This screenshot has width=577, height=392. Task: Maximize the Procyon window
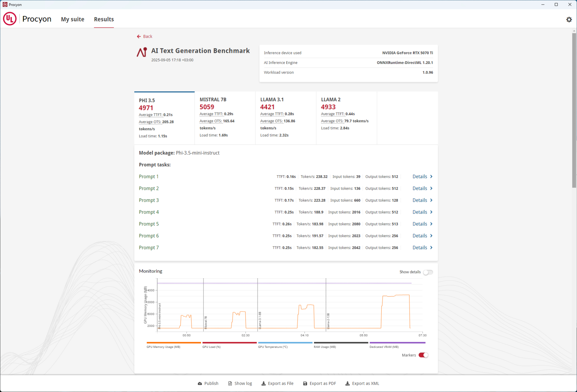tap(556, 5)
